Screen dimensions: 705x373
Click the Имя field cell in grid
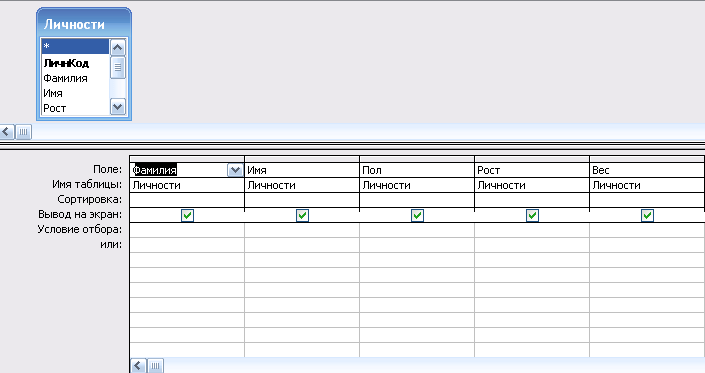tap(302, 170)
